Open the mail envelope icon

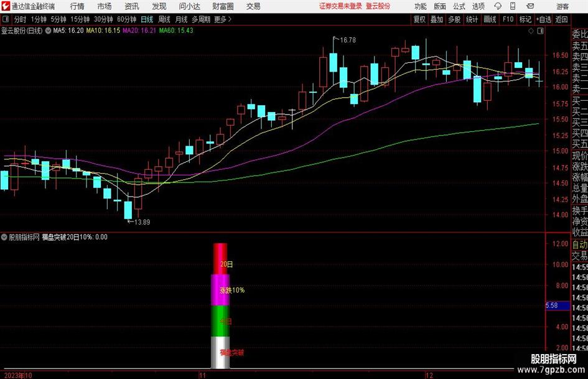click(530, 6)
